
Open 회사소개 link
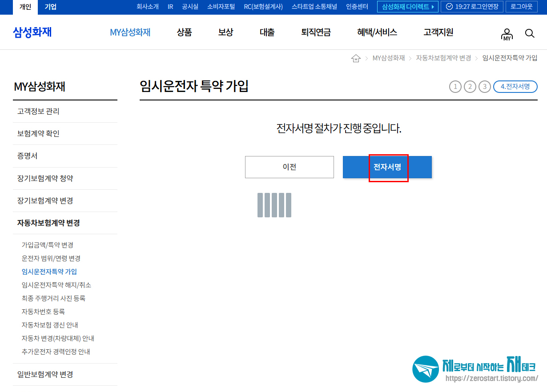148,7
